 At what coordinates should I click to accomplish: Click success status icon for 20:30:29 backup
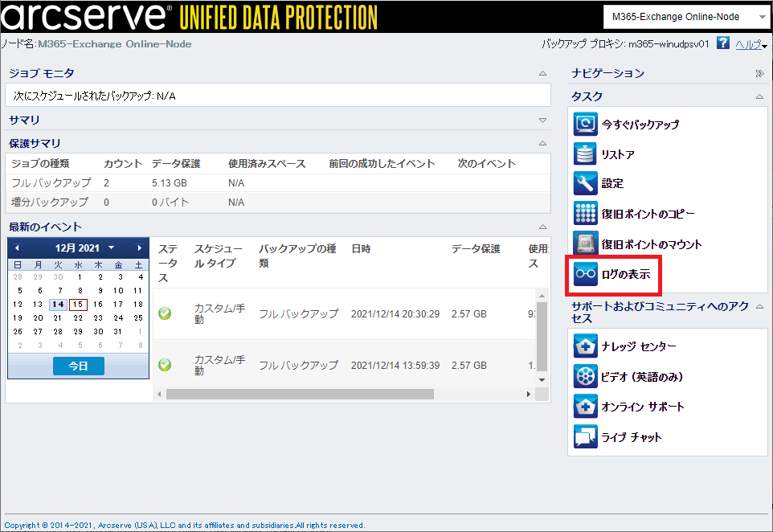(165, 313)
